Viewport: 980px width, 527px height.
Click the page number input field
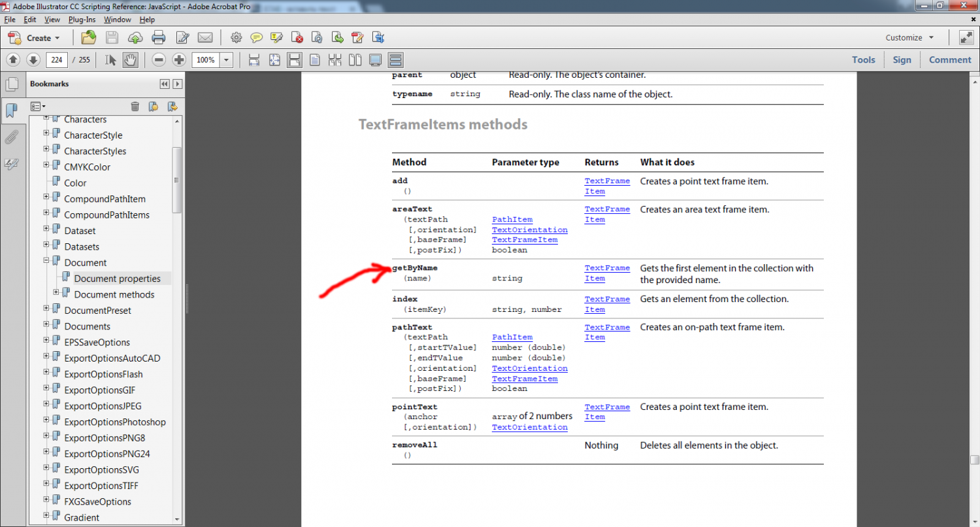click(56, 59)
